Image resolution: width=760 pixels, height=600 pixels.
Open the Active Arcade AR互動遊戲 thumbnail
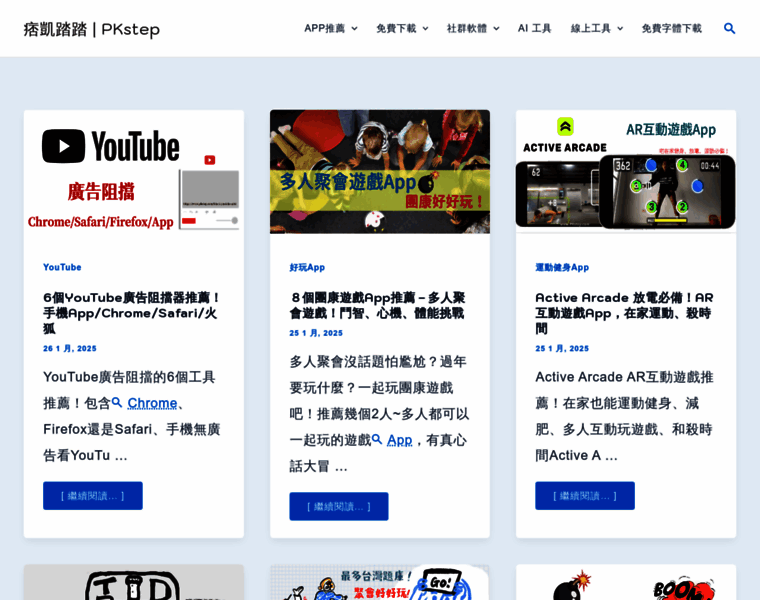[626, 172]
